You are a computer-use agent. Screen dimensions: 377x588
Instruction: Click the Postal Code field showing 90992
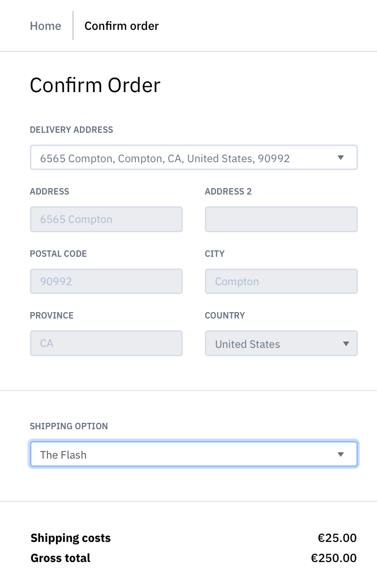click(x=106, y=281)
